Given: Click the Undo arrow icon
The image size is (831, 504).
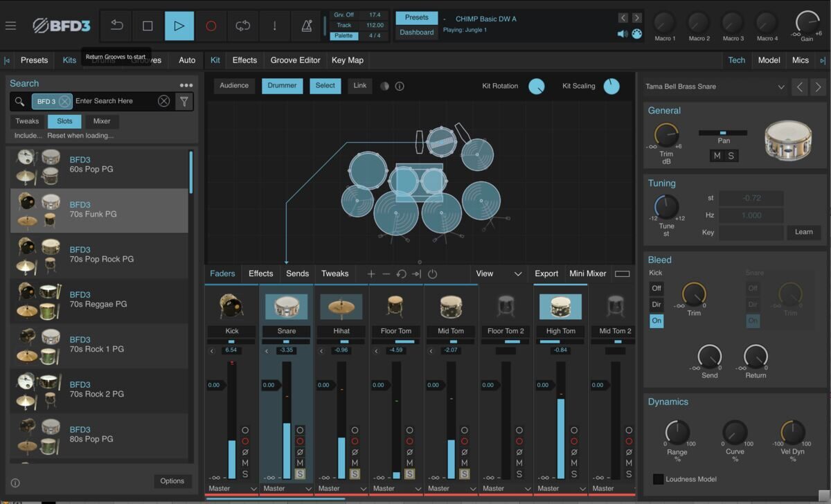Looking at the screenshot, I should 116,26.
